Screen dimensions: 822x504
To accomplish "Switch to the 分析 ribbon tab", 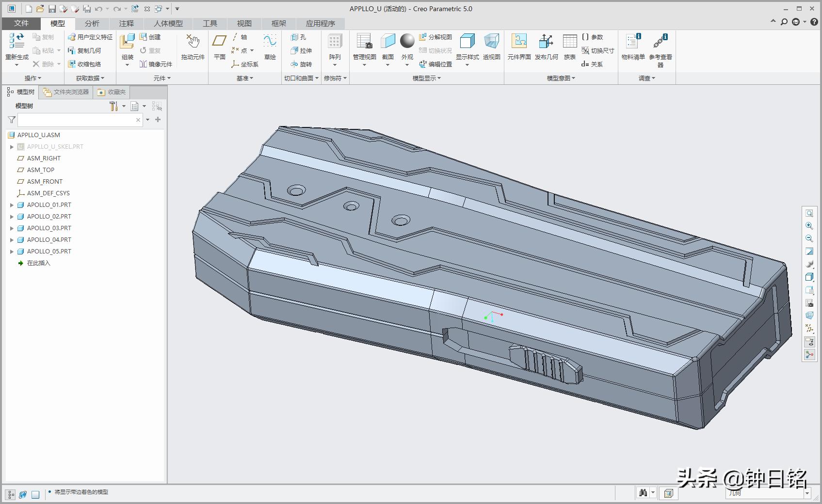I will click(x=92, y=23).
